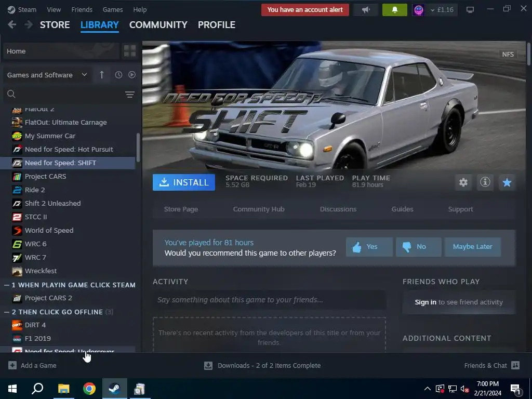532x399 pixels.
Task: Select Need for Speed: Hot Pursuit
Action: click(68, 150)
